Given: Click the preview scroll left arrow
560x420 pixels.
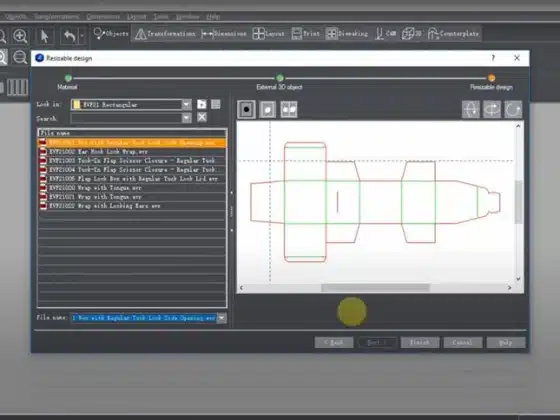Looking at the screenshot, I should point(241,288).
